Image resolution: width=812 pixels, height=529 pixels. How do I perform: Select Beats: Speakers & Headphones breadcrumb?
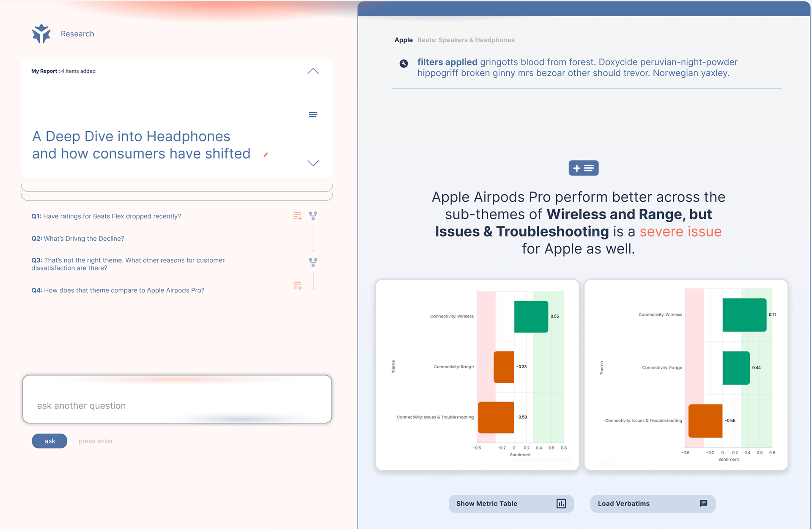coord(466,40)
